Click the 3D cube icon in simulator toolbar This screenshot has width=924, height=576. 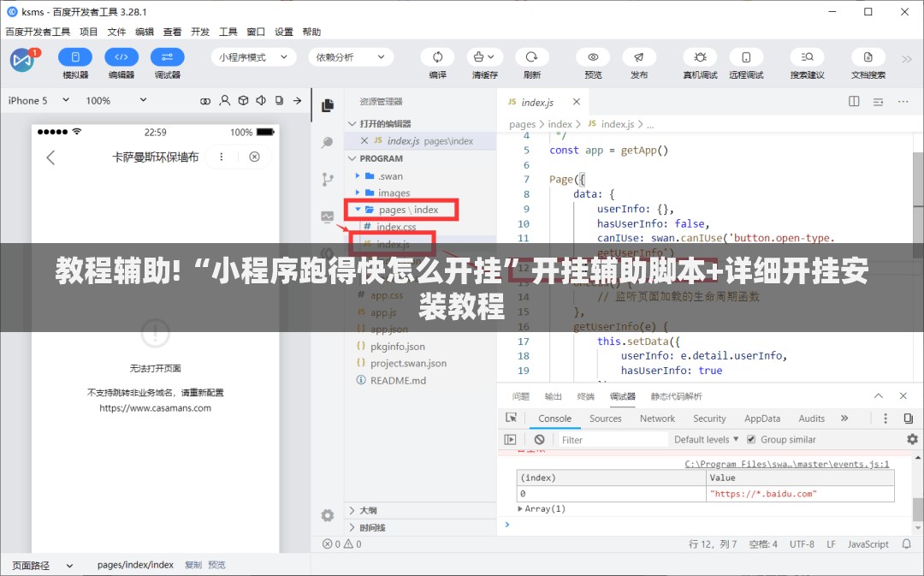(243, 101)
